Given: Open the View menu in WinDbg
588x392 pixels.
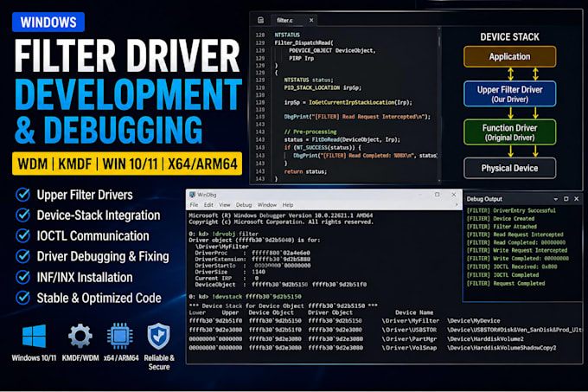Looking at the screenshot, I should pyautogui.click(x=225, y=205).
